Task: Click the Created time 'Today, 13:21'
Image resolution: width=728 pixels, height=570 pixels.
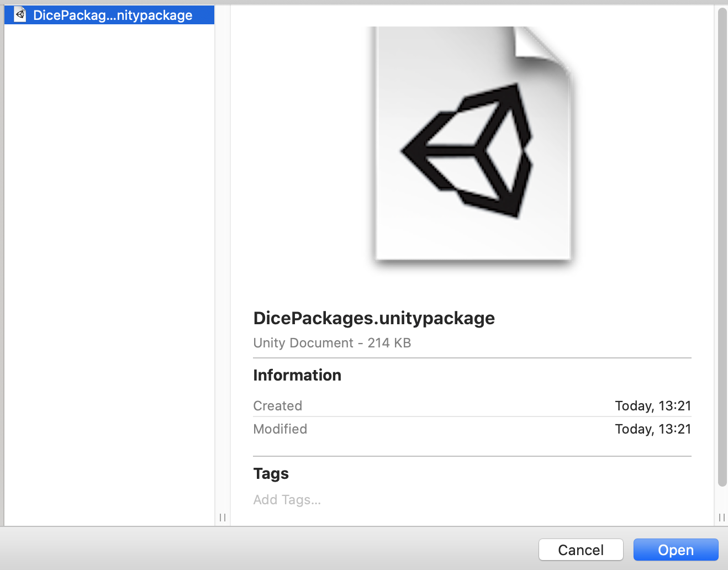Action: click(653, 406)
